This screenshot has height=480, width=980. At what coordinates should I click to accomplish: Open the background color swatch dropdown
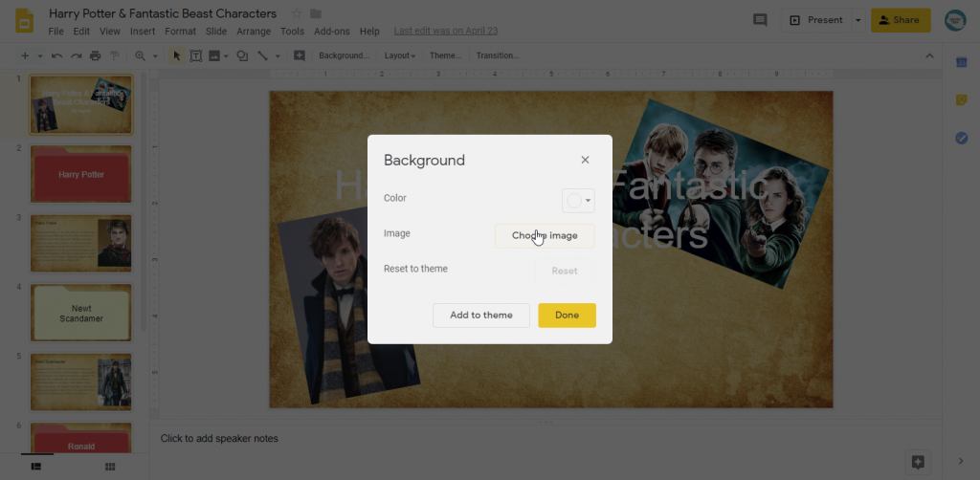(x=578, y=201)
